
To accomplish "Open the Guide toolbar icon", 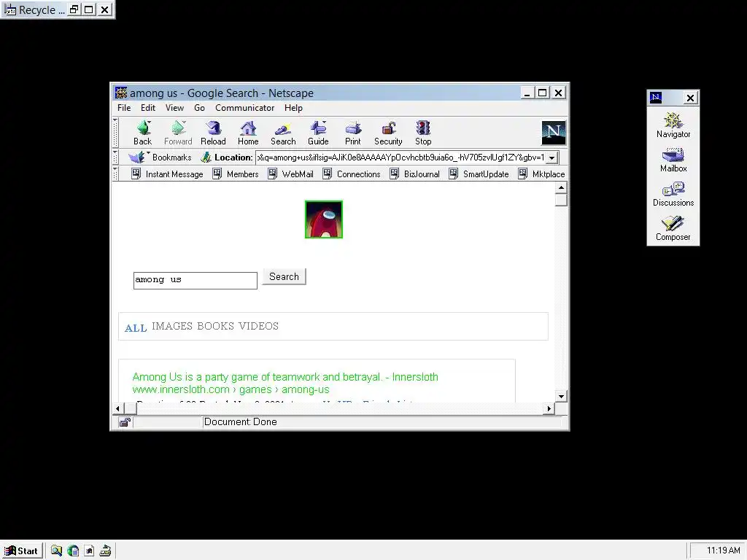I will pyautogui.click(x=318, y=133).
